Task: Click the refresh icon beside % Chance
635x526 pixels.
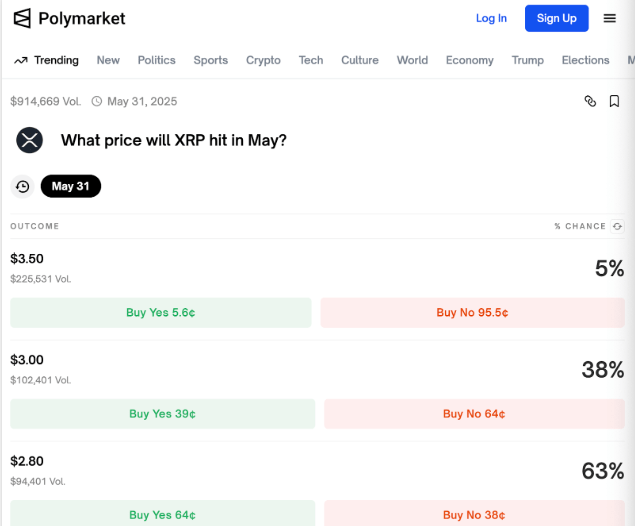Action: (617, 226)
